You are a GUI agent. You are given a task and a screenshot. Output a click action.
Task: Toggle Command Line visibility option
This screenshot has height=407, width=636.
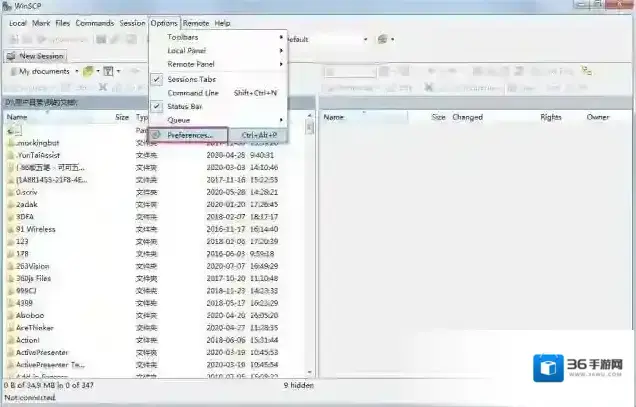(x=192, y=93)
